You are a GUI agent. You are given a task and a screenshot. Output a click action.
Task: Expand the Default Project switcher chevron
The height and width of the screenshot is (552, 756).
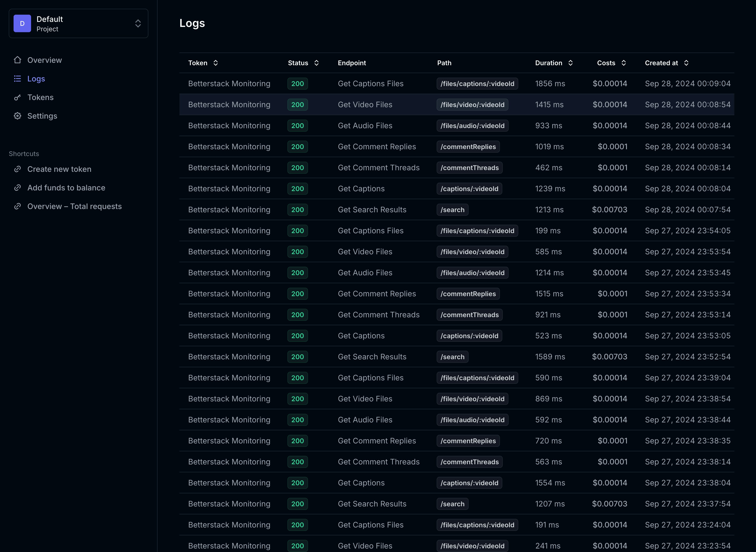pos(138,23)
